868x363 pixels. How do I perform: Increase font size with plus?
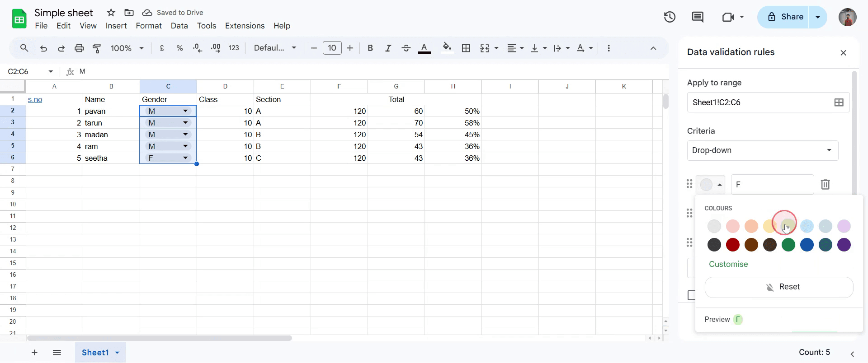tap(350, 48)
